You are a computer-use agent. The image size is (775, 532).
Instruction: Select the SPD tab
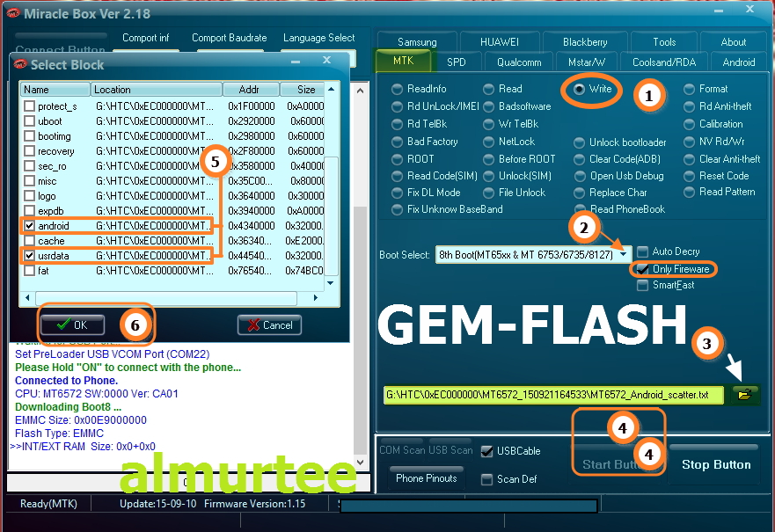click(x=457, y=62)
